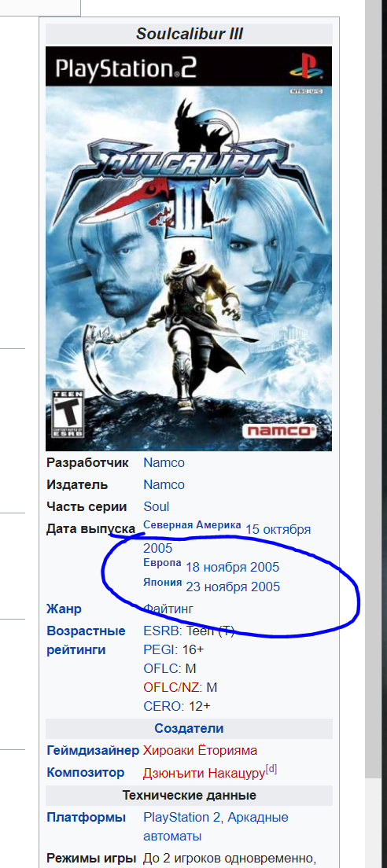Click the red OFLC/NZ link
The image size is (387, 868).
[173, 688]
